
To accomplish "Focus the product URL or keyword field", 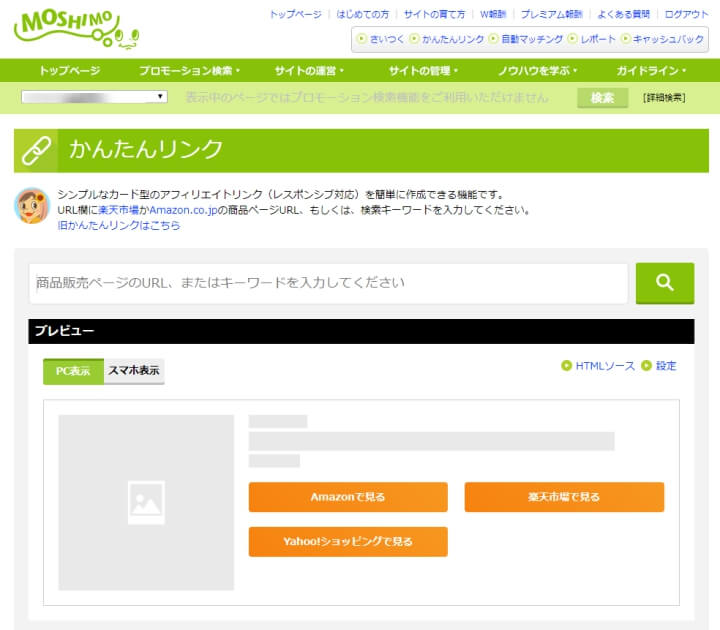I will tap(328, 283).
